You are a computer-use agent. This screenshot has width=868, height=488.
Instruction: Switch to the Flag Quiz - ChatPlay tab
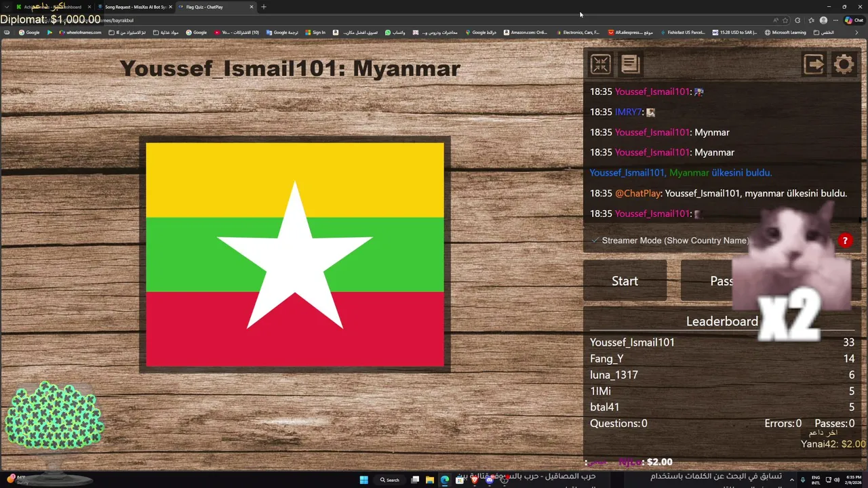(x=210, y=7)
